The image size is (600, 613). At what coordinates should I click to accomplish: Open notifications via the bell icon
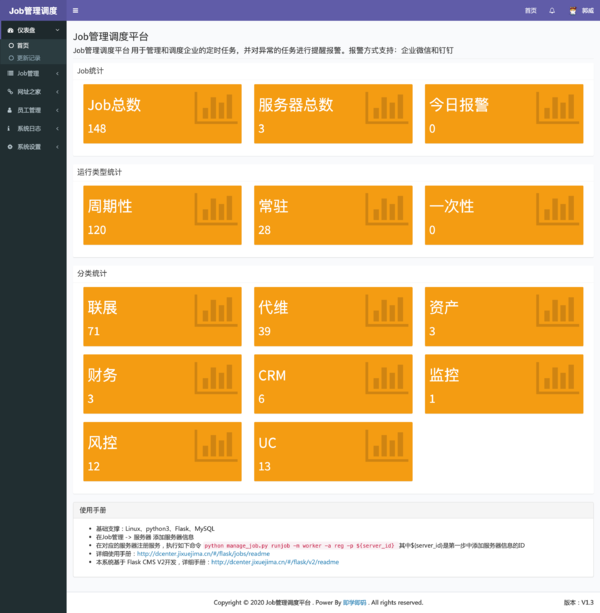(x=552, y=11)
